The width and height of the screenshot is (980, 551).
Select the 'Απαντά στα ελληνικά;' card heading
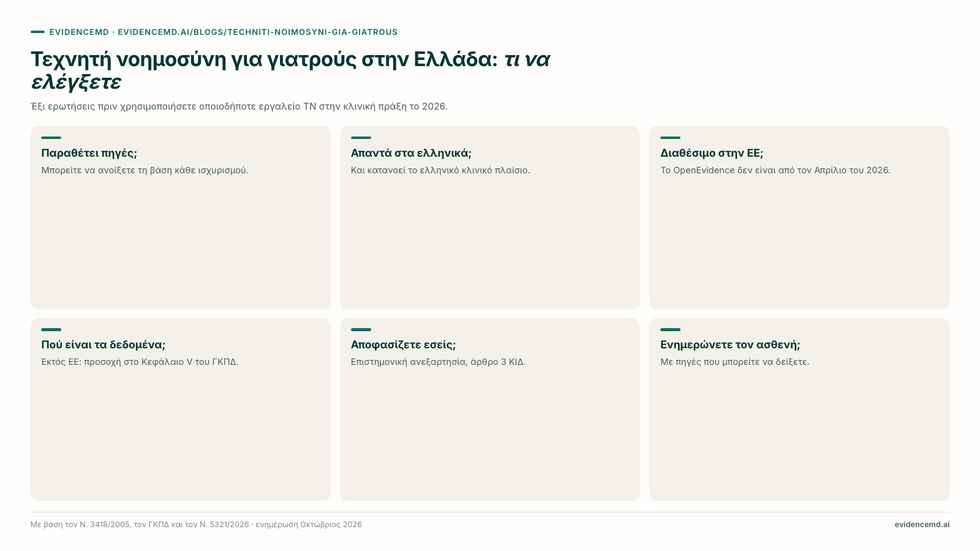pyautogui.click(x=411, y=153)
